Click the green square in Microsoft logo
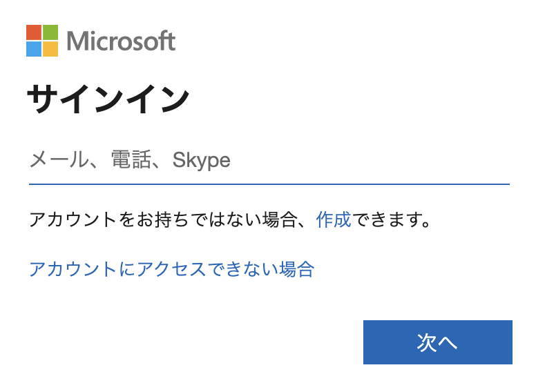The image size is (536, 392). click(50, 32)
